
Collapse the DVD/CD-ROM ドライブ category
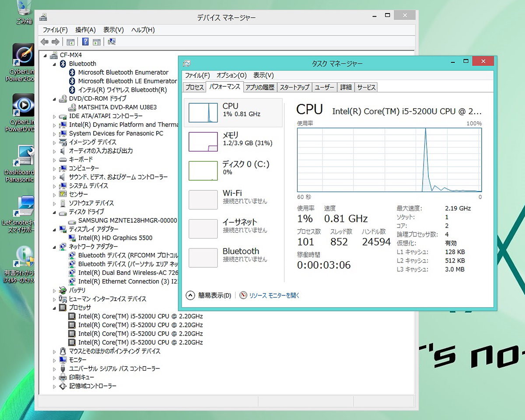55,99
